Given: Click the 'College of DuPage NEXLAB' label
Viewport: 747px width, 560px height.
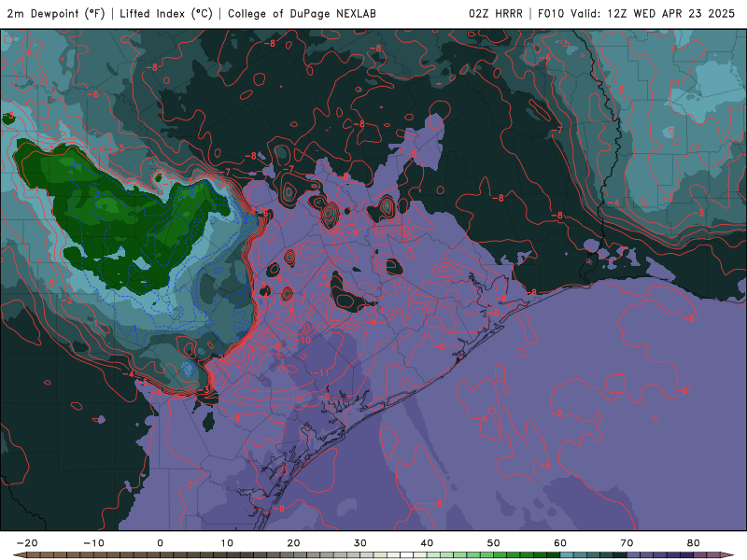Looking at the screenshot, I should click(302, 14).
